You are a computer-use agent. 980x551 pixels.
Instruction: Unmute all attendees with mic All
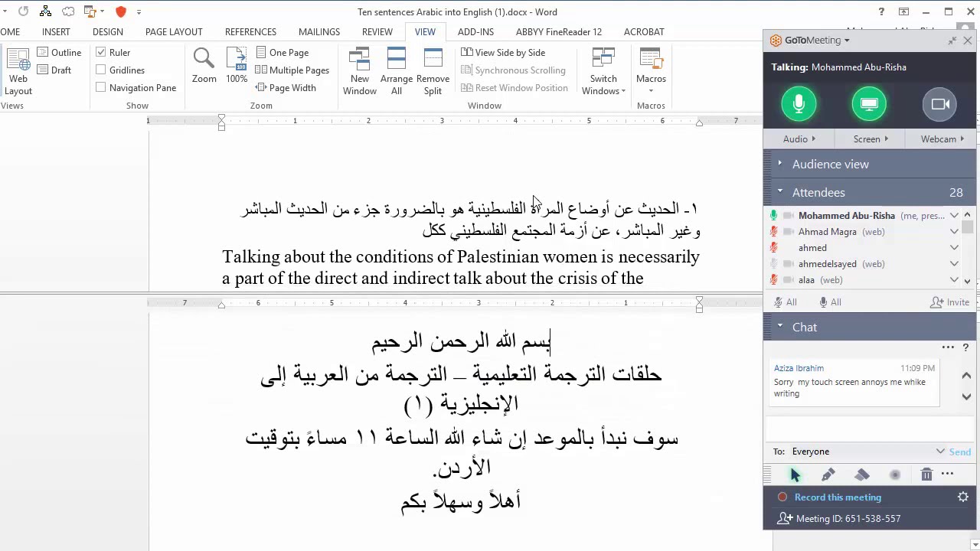[830, 302]
